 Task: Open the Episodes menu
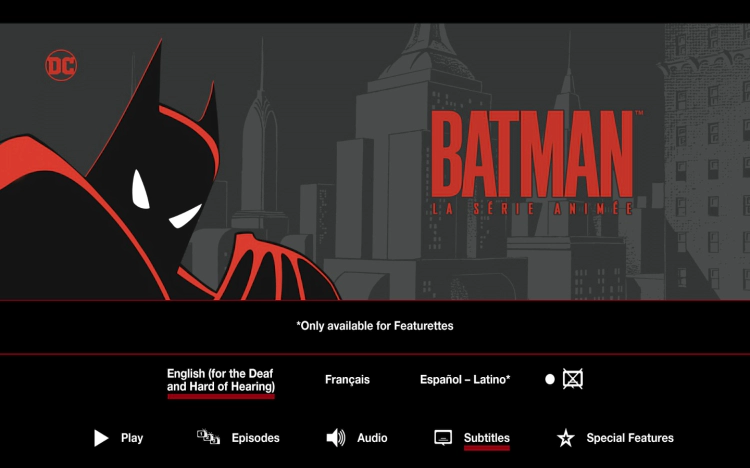coord(255,438)
